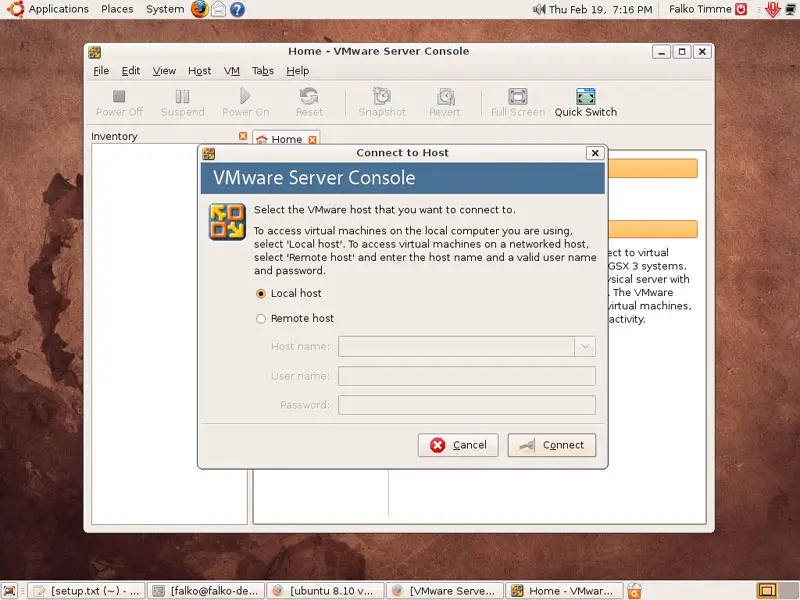Click the Full Screen toolbar icon
Screen dimensions: 800x600
tap(518, 96)
